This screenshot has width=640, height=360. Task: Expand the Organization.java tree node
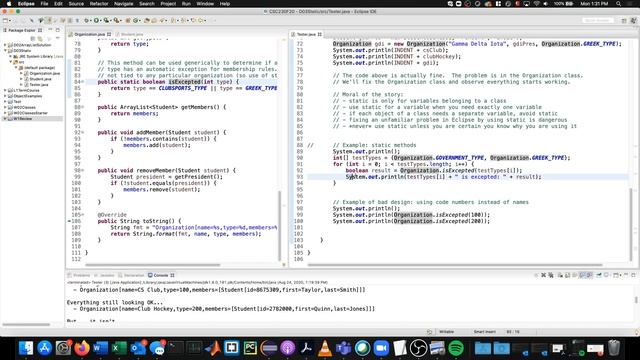point(21,73)
